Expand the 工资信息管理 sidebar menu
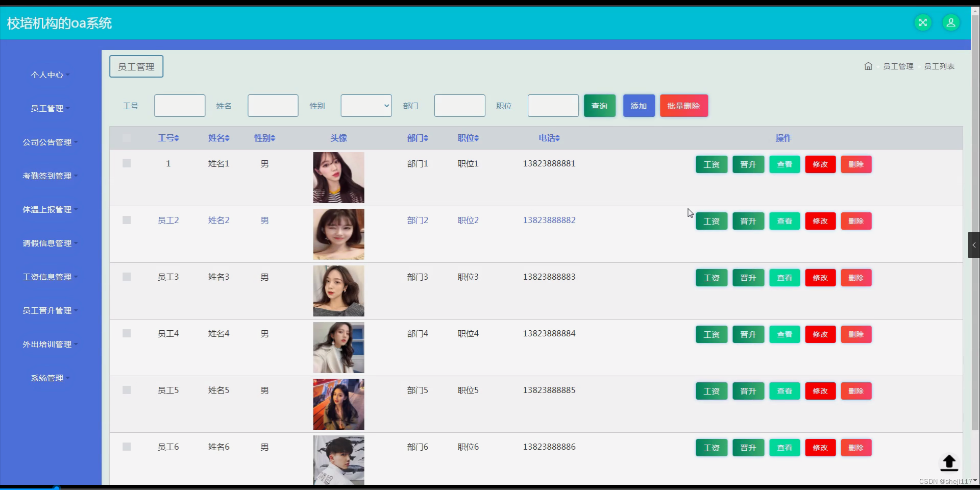The height and width of the screenshot is (490, 980). point(50,277)
